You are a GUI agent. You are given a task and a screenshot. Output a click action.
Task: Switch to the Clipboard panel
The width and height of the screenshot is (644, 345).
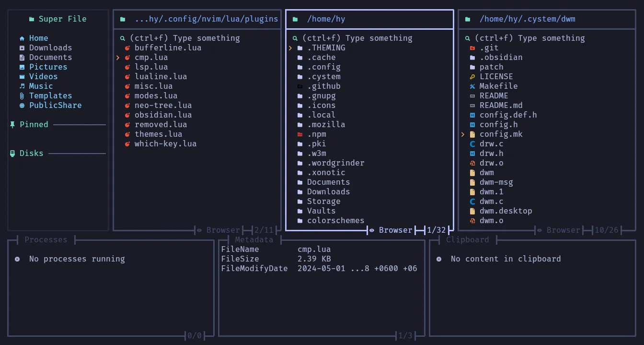467,239
